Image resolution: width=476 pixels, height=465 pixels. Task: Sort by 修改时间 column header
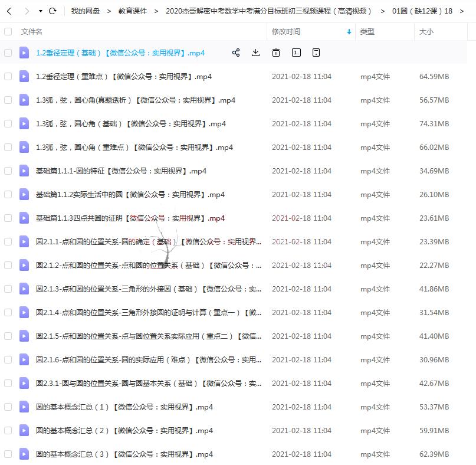[286, 32]
